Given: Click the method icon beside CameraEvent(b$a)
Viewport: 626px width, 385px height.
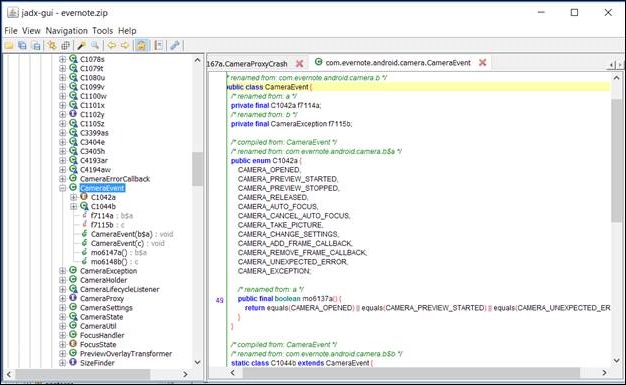Looking at the screenshot, I should coord(84,234).
